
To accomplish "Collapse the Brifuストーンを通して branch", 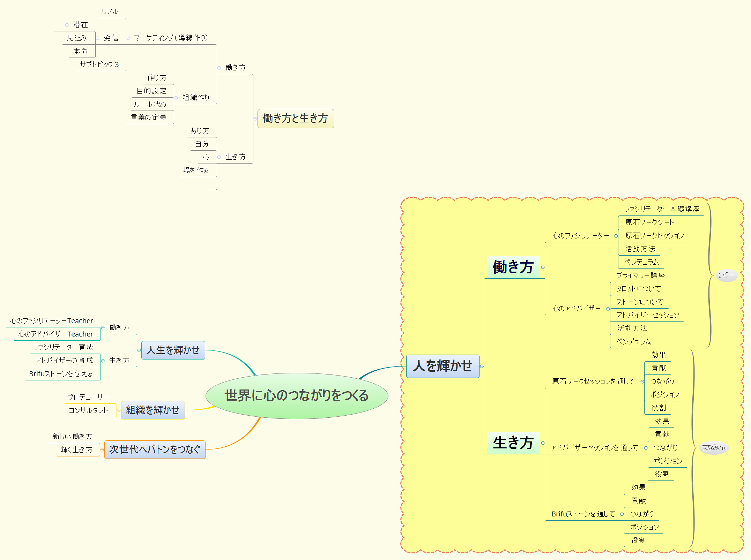I will pyautogui.click(x=622, y=514).
